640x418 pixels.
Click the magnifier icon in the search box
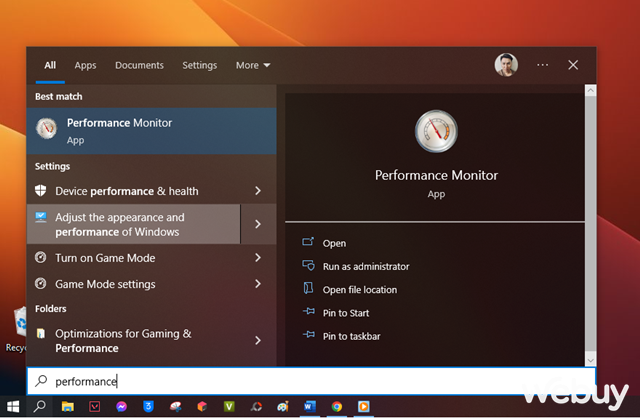coord(41,381)
